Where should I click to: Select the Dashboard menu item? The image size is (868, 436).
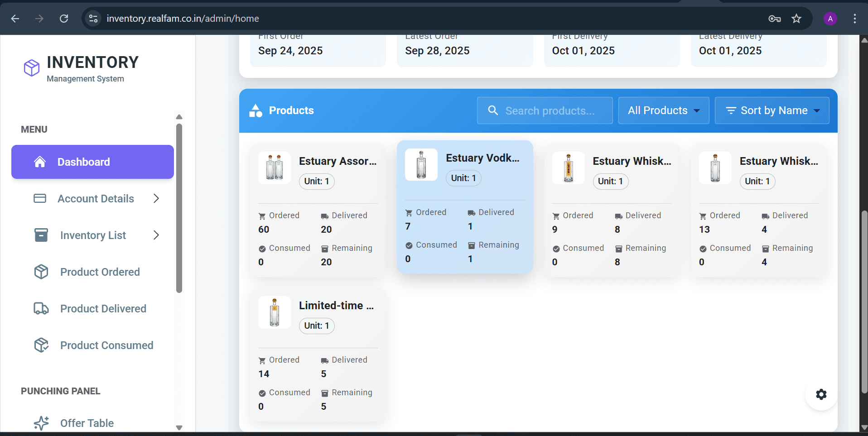click(x=83, y=162)
